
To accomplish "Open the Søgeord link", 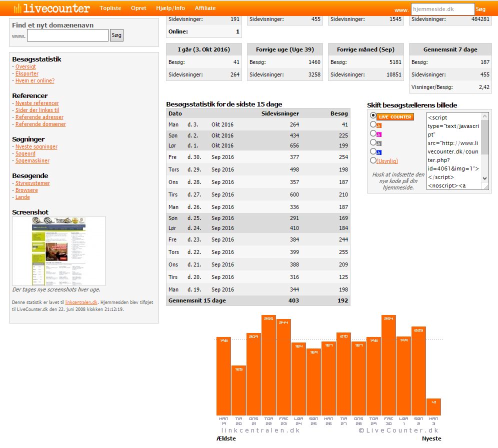I will point(25,153).
